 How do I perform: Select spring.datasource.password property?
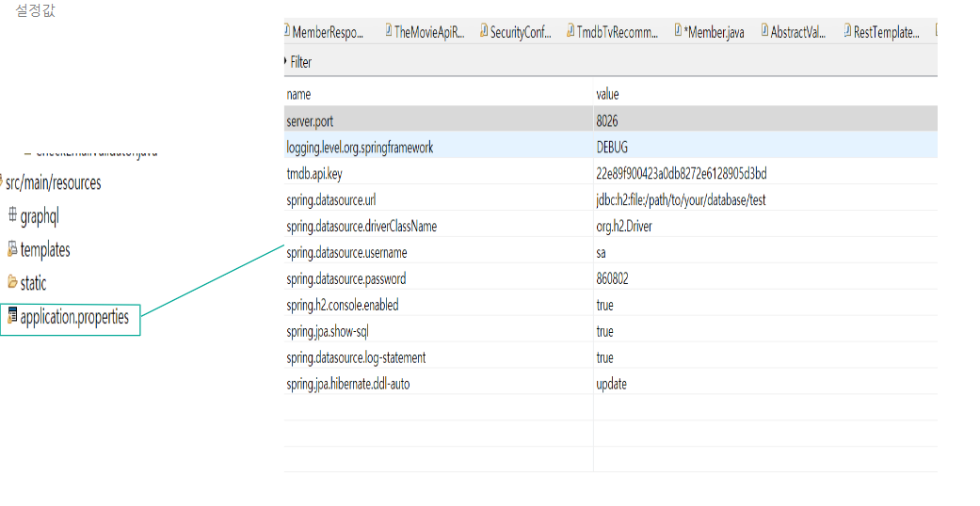tap(346, 278)
